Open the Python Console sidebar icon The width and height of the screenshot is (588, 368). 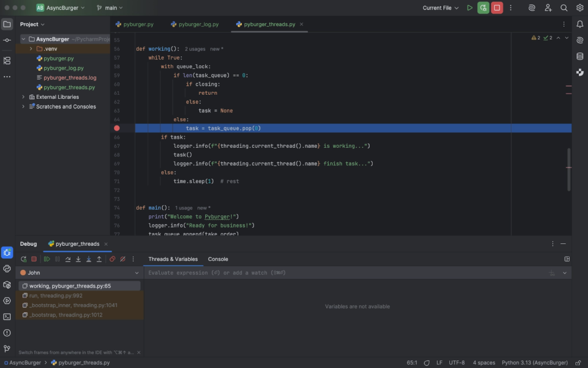(x=7, y=269)
